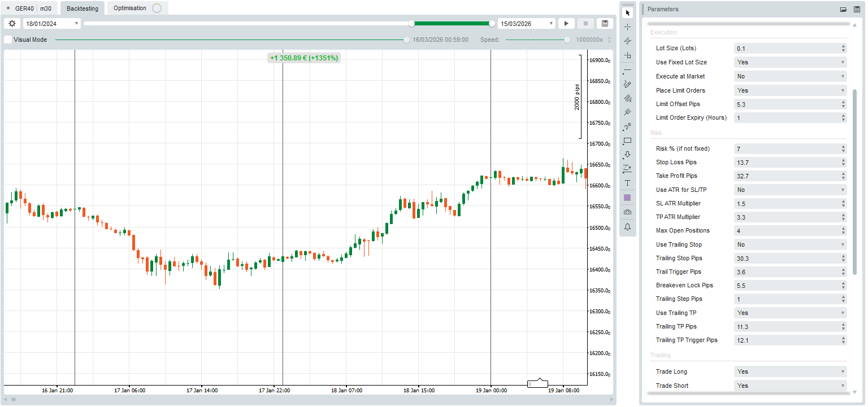
Task: Switch to the Optimisation tab
Action: [130, 8]
